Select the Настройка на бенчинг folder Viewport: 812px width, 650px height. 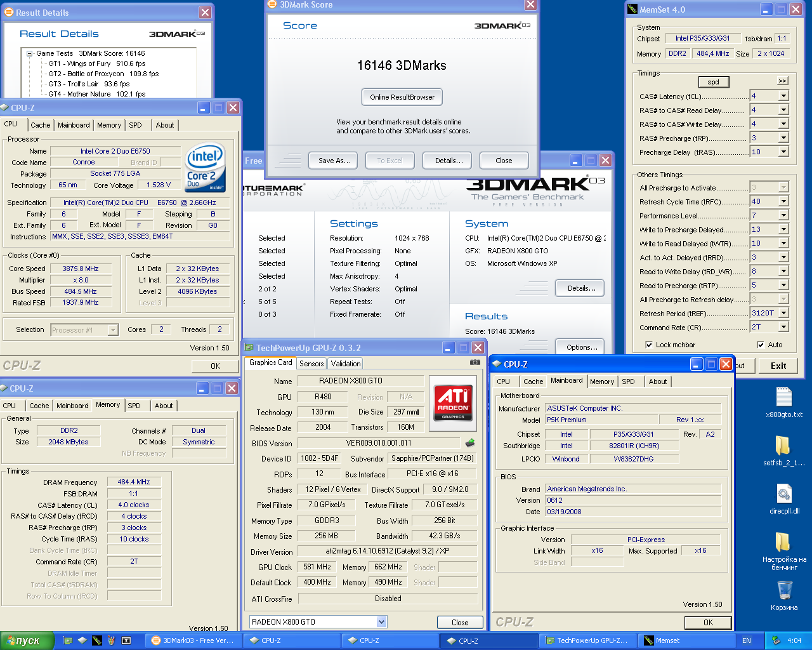point(784,551)
